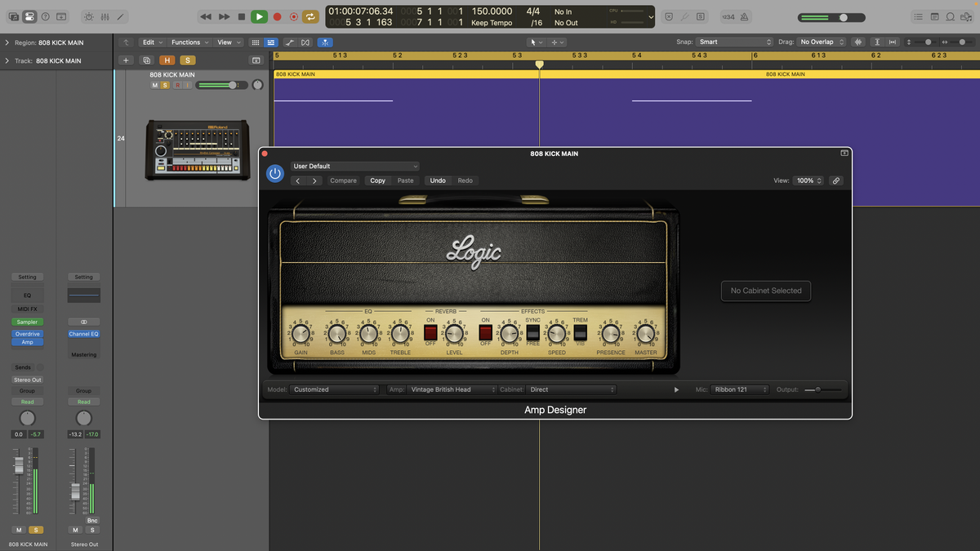
Task: Click the Compare button in Amp Designer
Action: pos(343,180)
